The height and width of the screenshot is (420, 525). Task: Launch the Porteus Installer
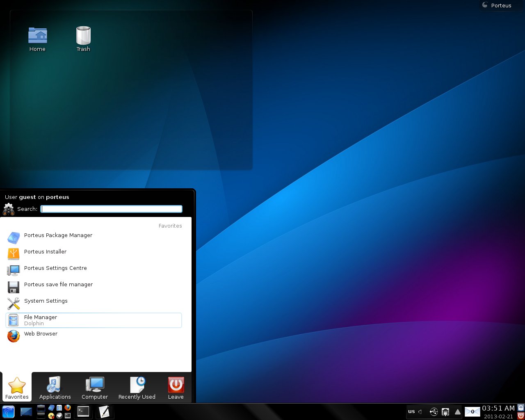point(45,251)
